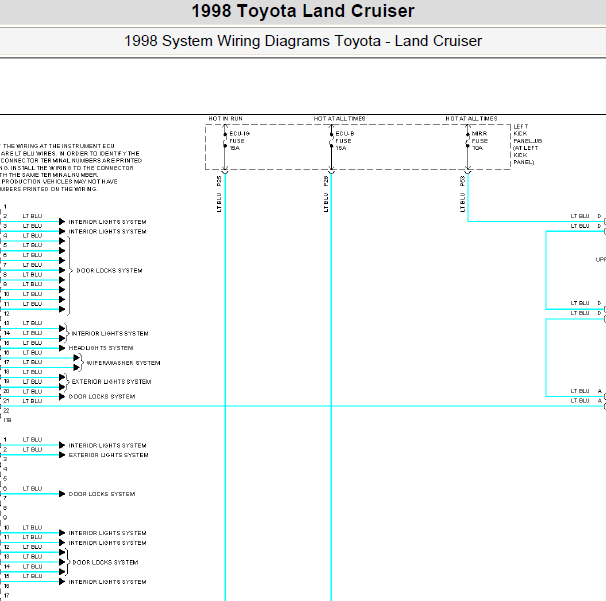Screen dimensions: 606x601
Task: Click INTERIOR LIGHTS SYSTEM on lower connector pin 1 wire
Action: [107, 445]
